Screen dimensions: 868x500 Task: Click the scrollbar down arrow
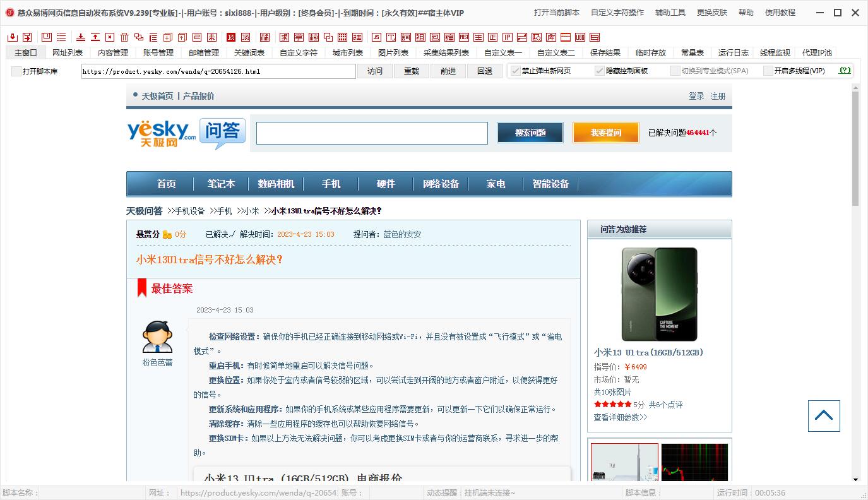coord(855,480)
